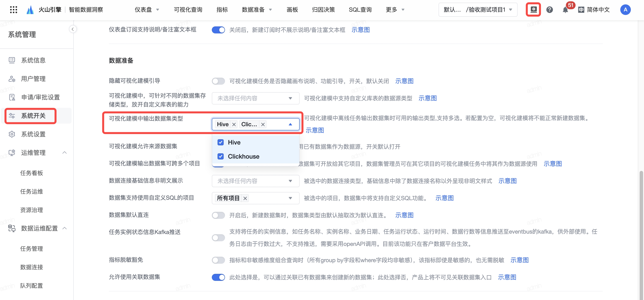Viewport: 644px width, 300px height.
Task: Open the 数据连接基础信息非明文展示 dropdown
Action: 255,181
